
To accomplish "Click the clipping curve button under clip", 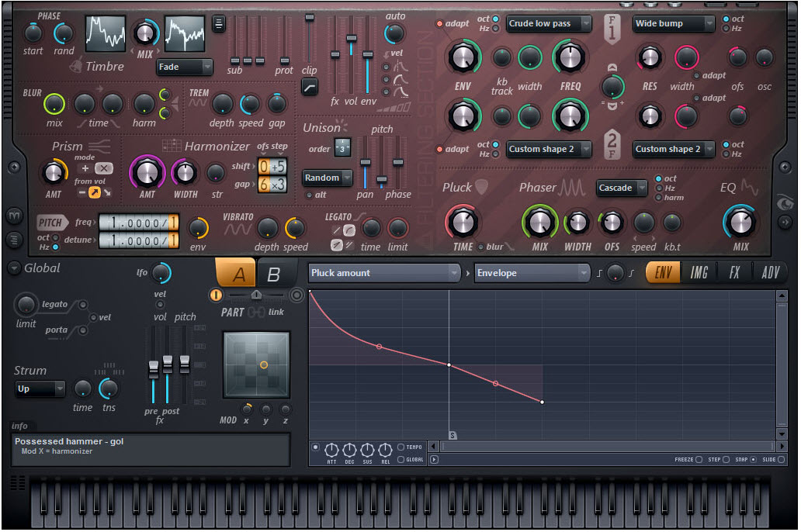I will pyautogui.click(x=309, y=87).
